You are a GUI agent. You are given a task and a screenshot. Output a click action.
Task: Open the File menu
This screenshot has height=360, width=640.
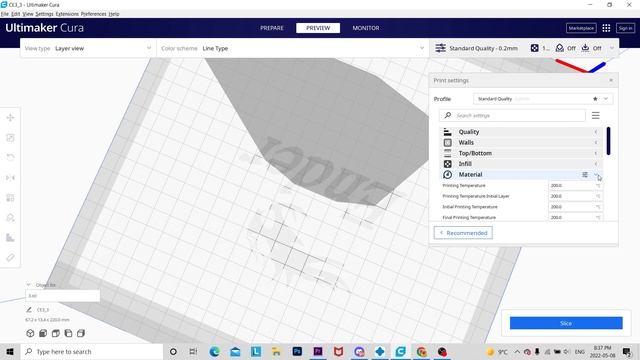tap(4, 14)
